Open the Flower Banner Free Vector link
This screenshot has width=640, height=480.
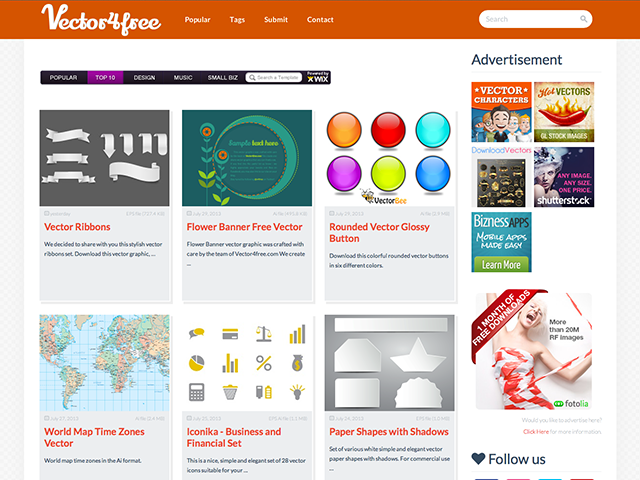pos(244,227)
